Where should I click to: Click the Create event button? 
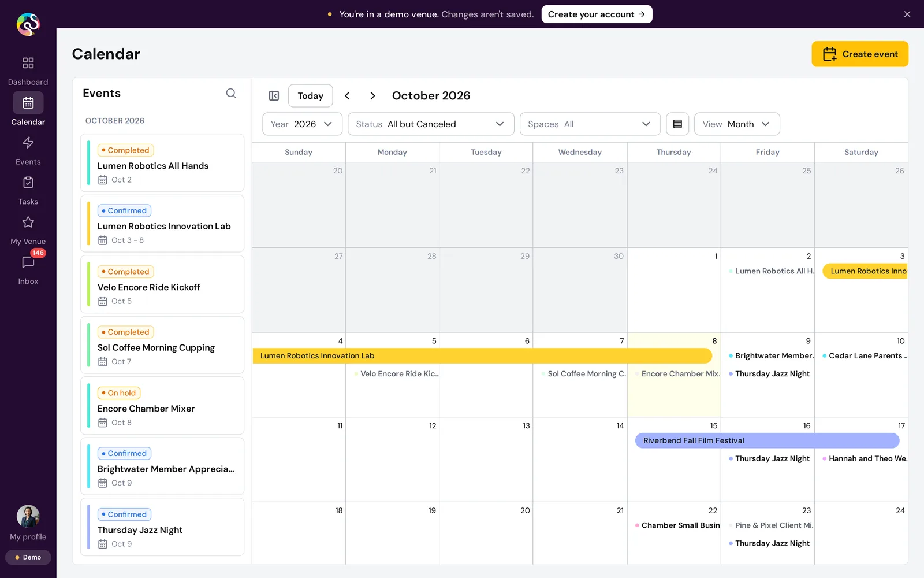click(860, 54)
